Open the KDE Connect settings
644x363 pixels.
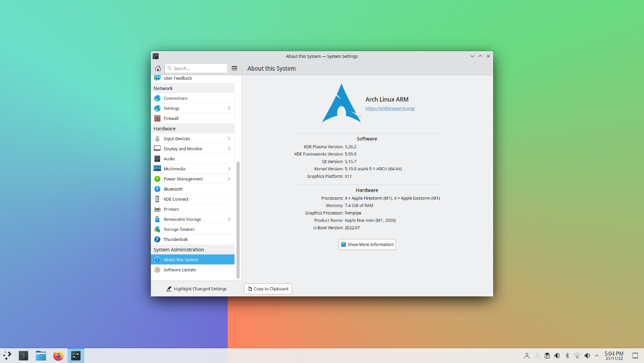pos(193,199)
